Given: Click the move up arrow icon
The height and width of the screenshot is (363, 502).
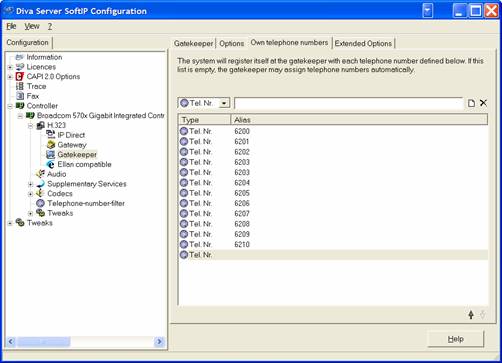Looking at the screenshot, I should [471, 314].
